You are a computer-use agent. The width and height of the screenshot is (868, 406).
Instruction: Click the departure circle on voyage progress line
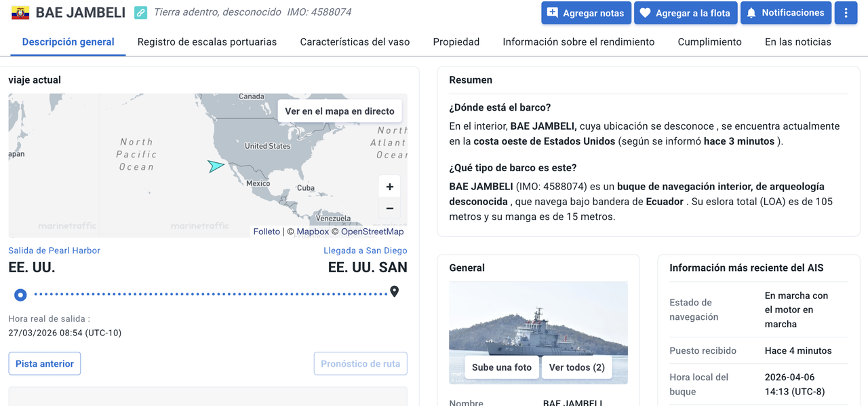(20, 295)
